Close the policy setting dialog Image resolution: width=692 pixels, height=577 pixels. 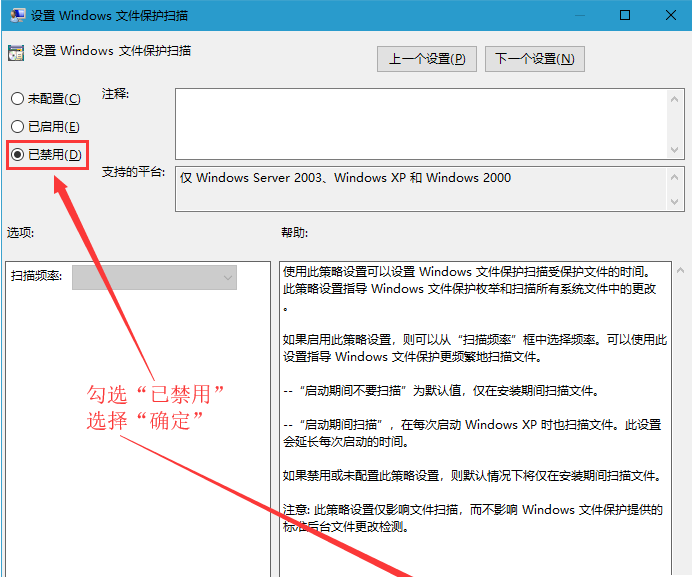[x=669, y=16]
